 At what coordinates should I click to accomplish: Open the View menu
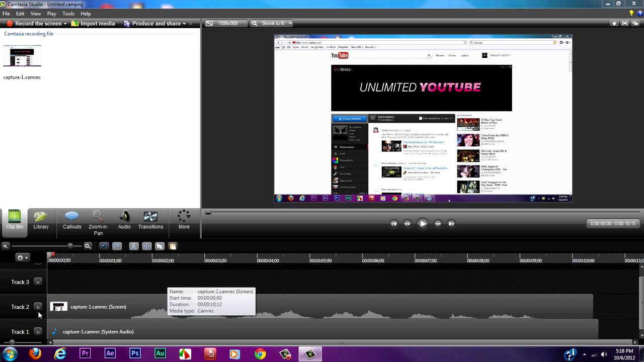tap(36, 14)
